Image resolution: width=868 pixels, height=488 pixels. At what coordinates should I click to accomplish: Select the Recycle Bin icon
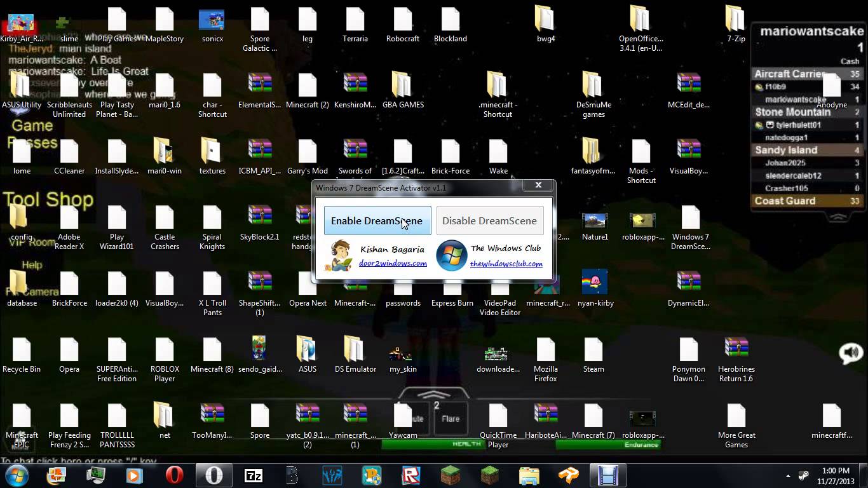(x=22, y=355)
